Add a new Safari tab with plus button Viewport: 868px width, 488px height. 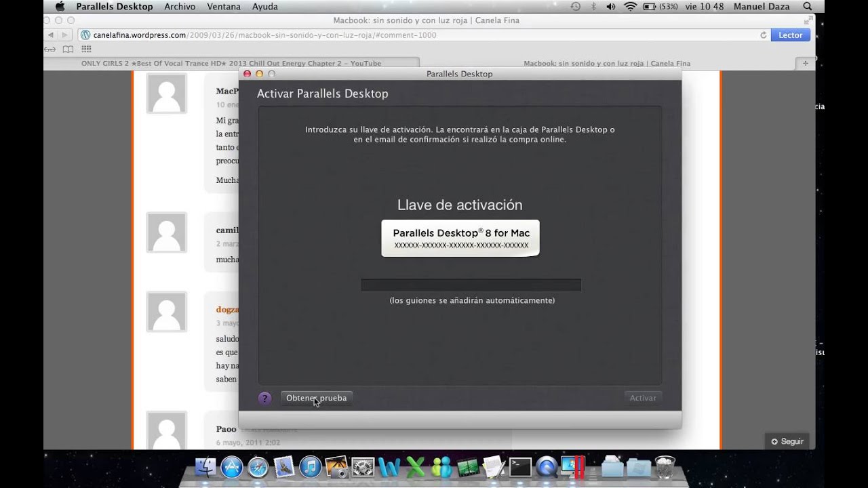click(806, 63)
